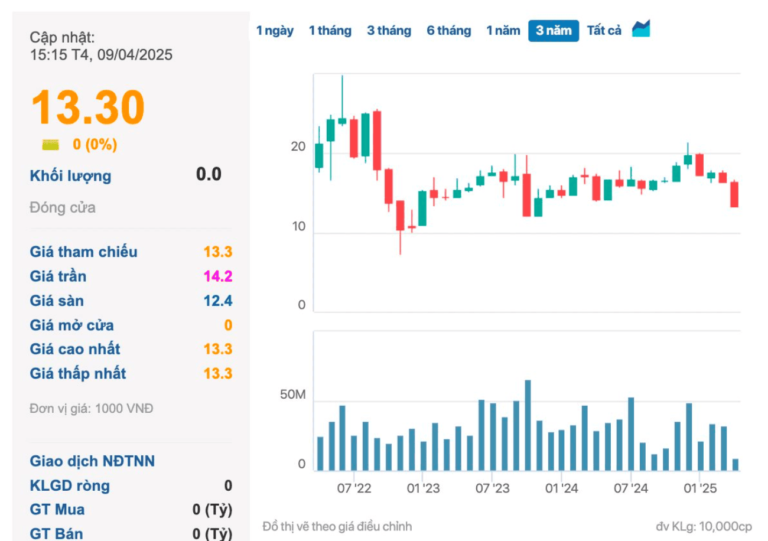The height and width of the screenshot is (541, 768).
Task: Open the 1 năm chart view
Action: pyautogui.click(x=503, y=30)
